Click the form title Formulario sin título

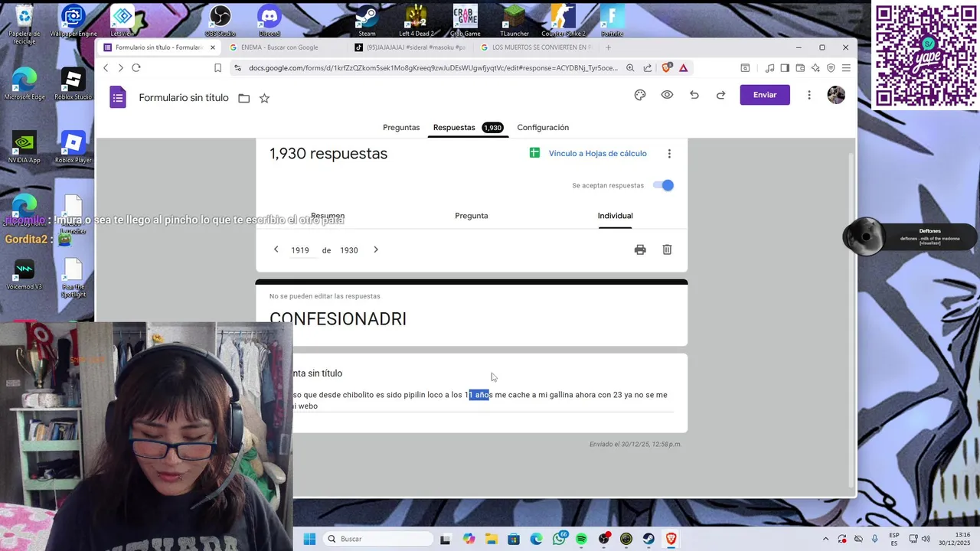click(184, 98)
